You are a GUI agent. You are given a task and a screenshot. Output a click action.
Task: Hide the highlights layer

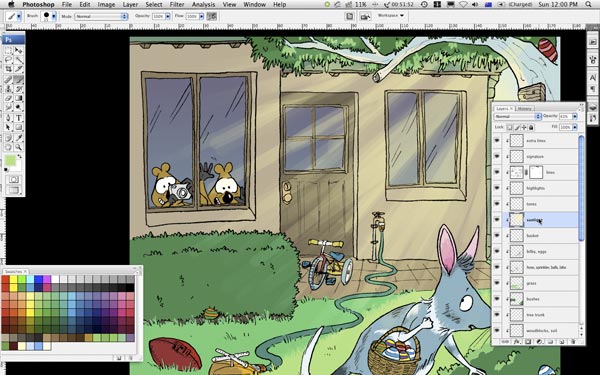click(x=497, y=188)
